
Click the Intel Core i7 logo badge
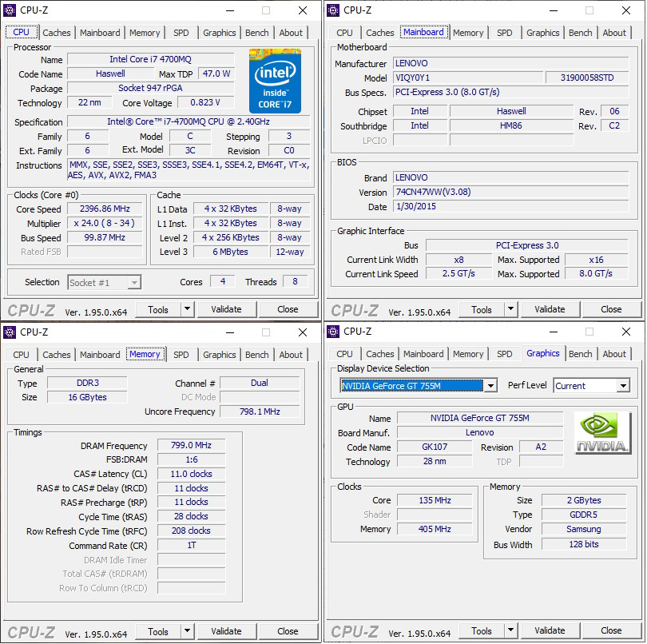(275, 81)
